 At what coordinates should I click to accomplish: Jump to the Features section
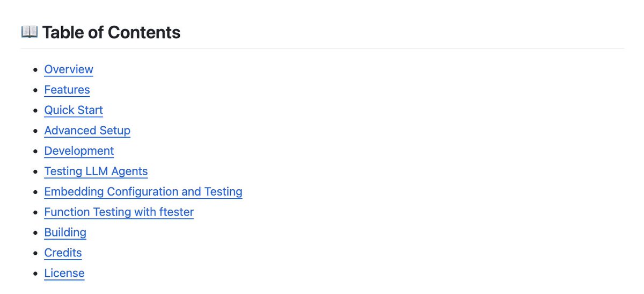[x=67, y=90]
